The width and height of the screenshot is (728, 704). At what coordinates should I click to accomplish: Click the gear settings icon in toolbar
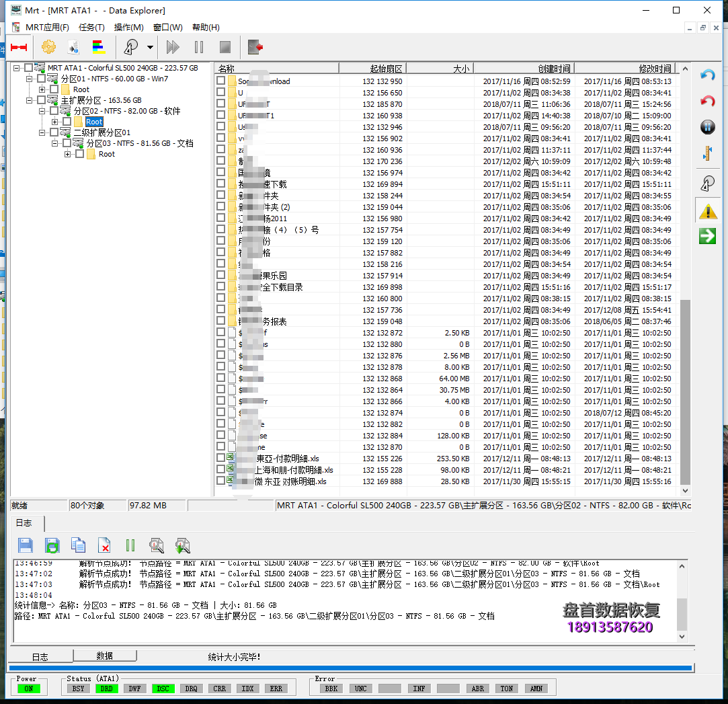pyautogui.click(x=48, y=47)
